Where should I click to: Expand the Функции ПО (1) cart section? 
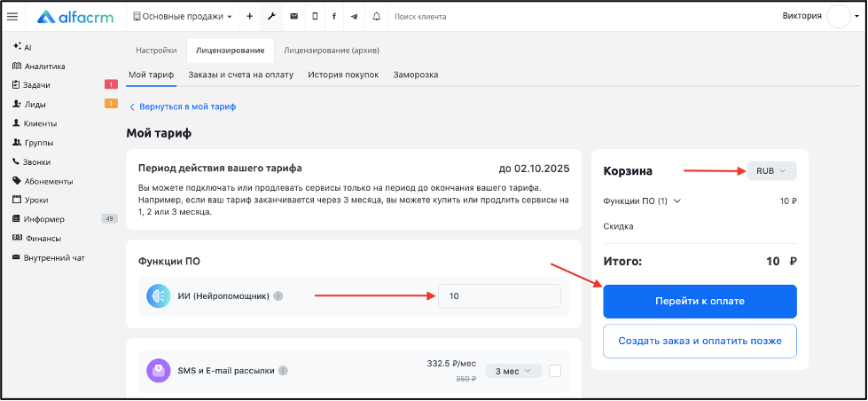pos(642,201)
